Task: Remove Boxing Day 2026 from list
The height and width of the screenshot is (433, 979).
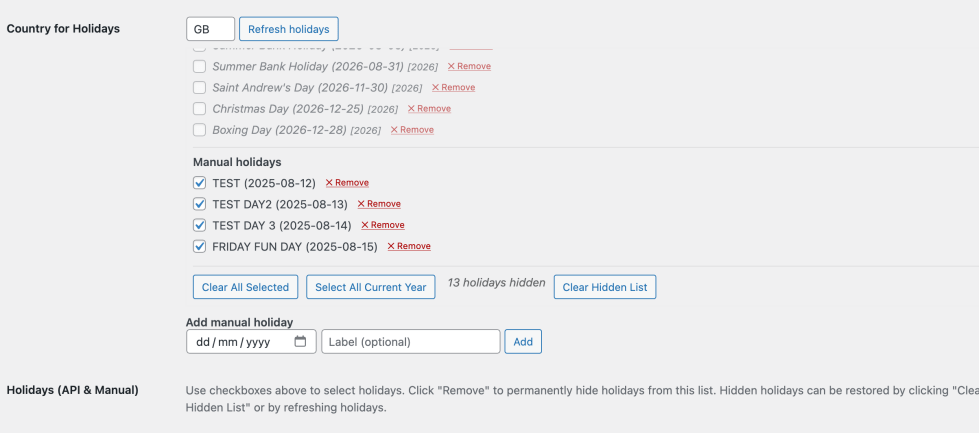Action: [412, 130]
